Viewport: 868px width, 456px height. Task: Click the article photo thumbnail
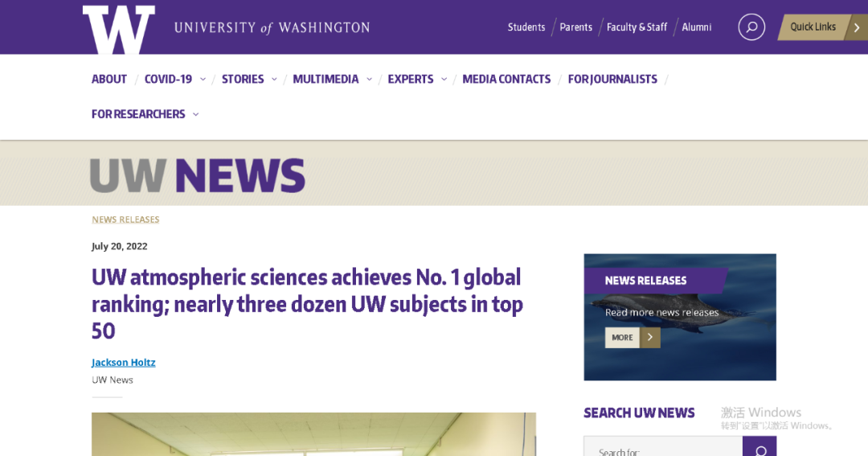pyautogui.click(x=314, y=434)
